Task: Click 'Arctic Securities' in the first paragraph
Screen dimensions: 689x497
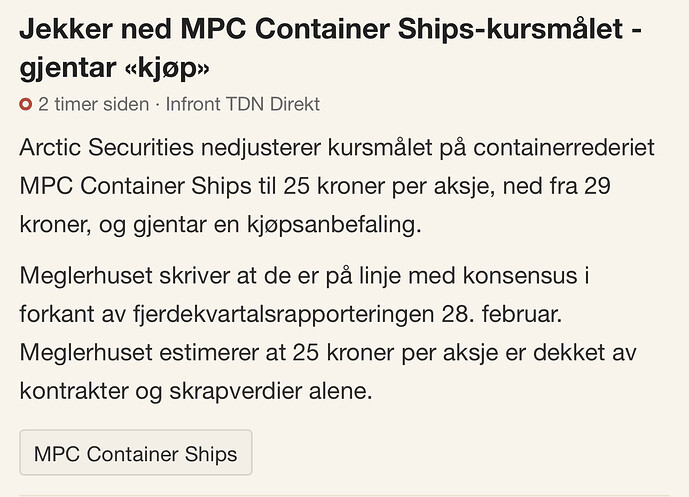Action: (x=106, y=147)
